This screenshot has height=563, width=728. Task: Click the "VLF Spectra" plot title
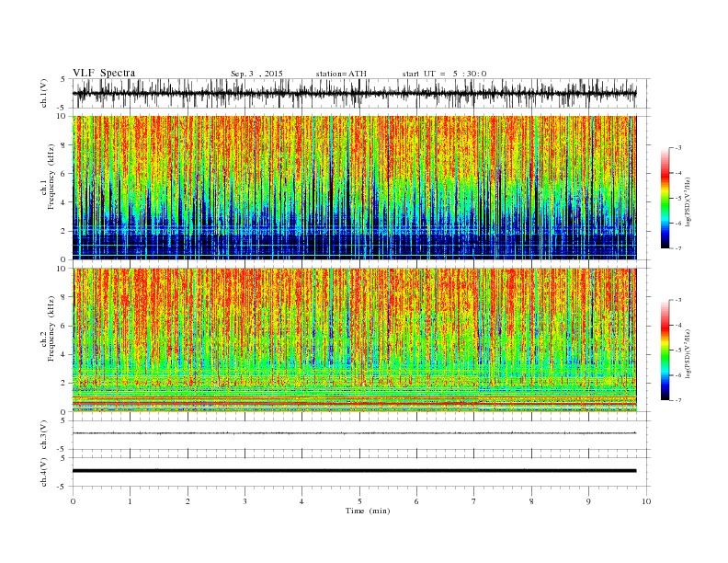pos(104,73)
